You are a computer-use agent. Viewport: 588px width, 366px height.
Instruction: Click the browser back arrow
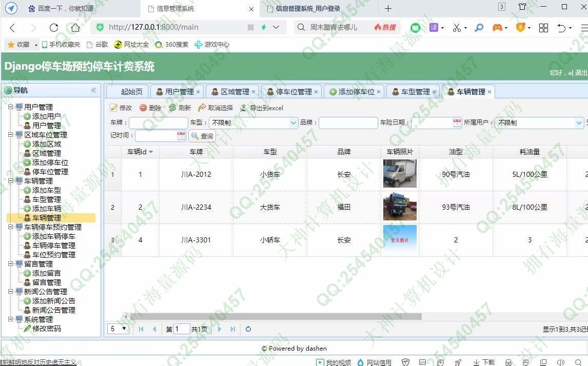tap(12, 27)
